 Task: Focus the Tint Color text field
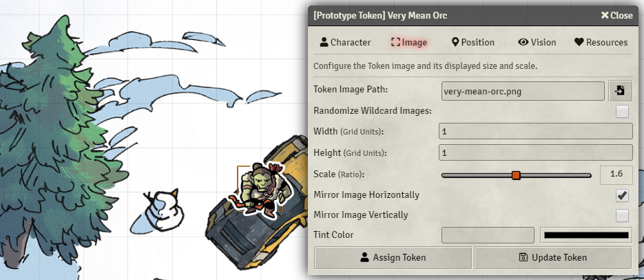[x=488, y=235]
